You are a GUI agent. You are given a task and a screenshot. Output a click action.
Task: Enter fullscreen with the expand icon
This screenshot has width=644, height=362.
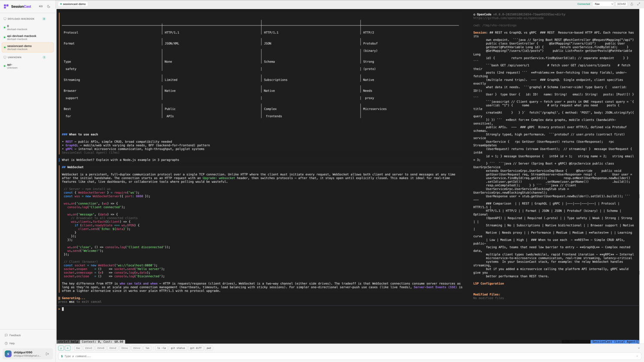point(638,4)
